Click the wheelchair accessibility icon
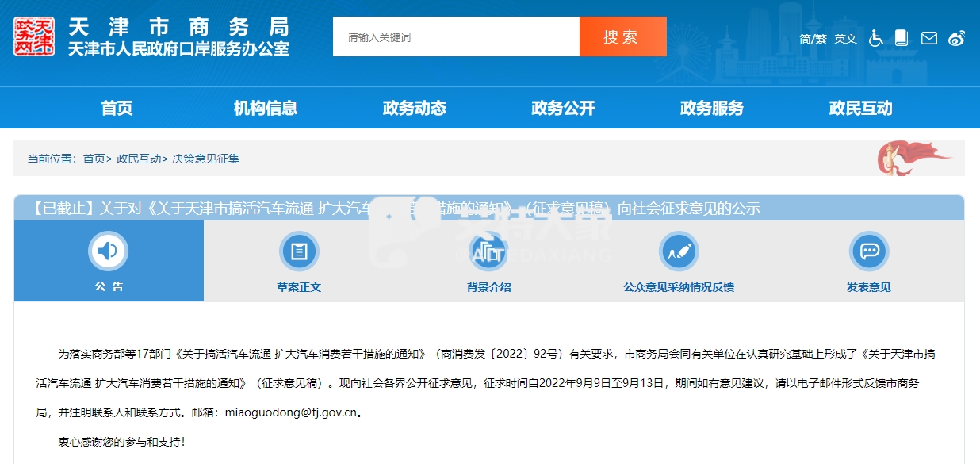Image resolution: width=980 pixels, height=464 pixels. click(x=876, y=38)
